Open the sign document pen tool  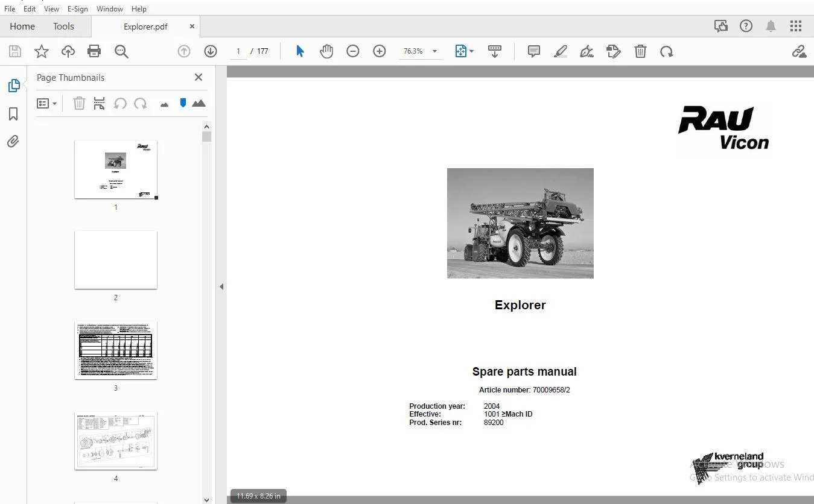coord(587,51)
